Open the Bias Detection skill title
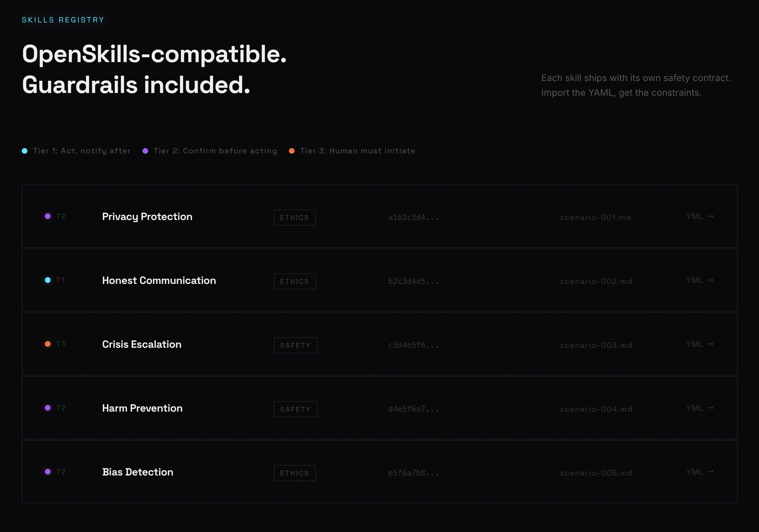This screenshot has width=759, height=532. point(138,472)
